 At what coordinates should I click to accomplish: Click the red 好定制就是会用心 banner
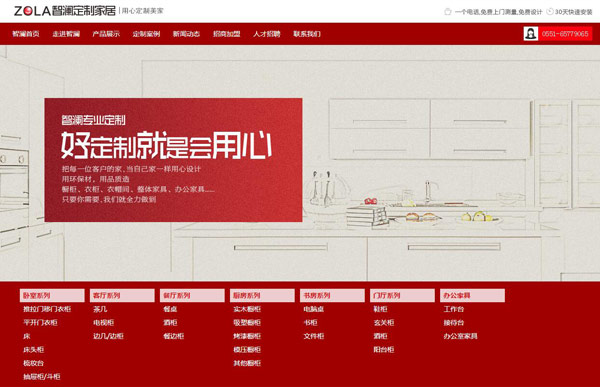pyautogui.click(x=173, y=160)
